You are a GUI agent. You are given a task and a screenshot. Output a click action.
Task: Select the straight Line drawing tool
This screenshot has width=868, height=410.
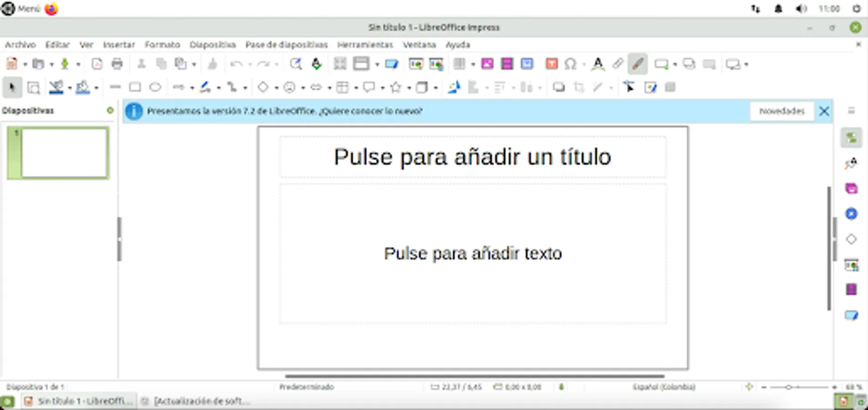click(x=115, y=87)
